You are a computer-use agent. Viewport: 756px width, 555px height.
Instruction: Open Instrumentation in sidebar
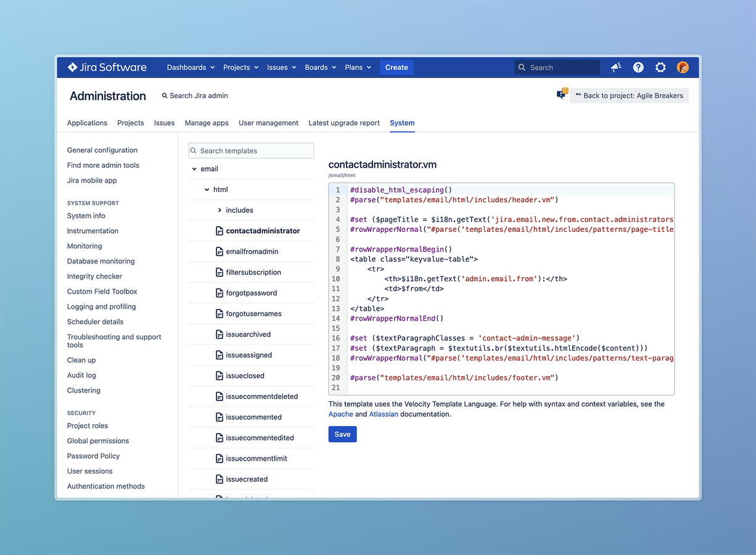92,231
